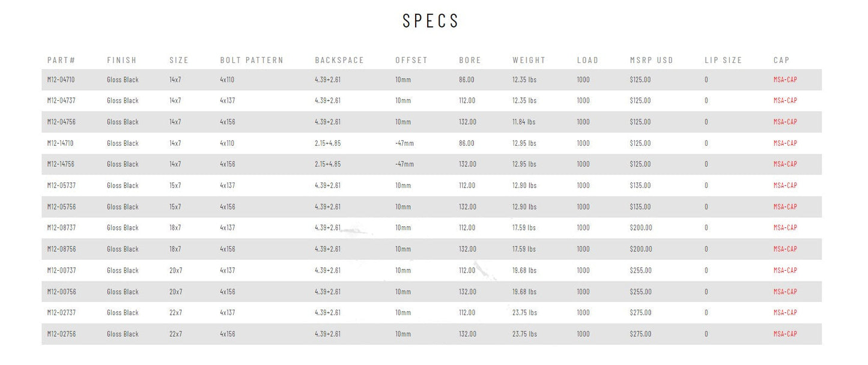Open the MSA-CAP link for part M12-02756

[785, 334]
